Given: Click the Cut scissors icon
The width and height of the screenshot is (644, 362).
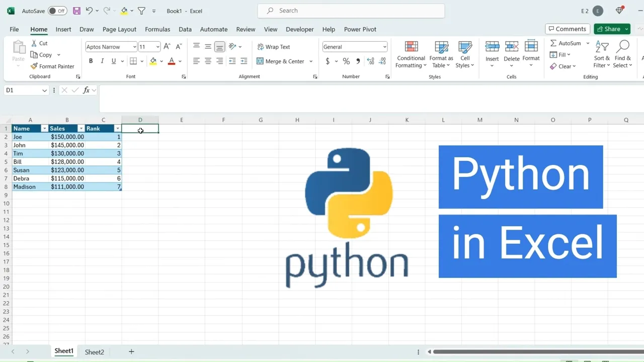Looking at the screenshot, I should pyautogui.click(x=34, y=43).
